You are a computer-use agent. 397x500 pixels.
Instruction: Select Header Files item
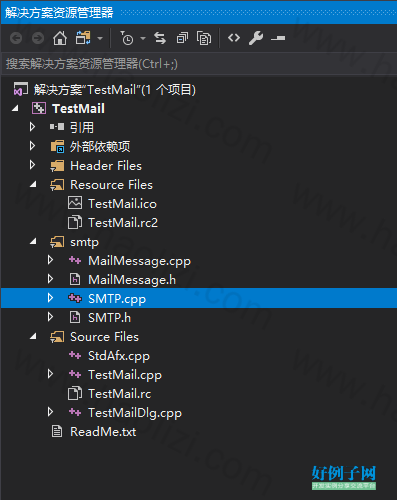(x=106, y=166)
